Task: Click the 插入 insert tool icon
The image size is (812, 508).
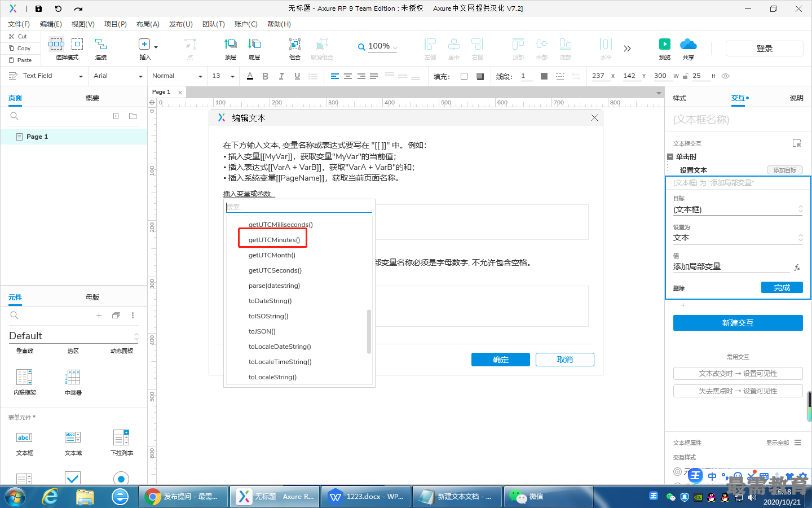Action: (144, 44)
